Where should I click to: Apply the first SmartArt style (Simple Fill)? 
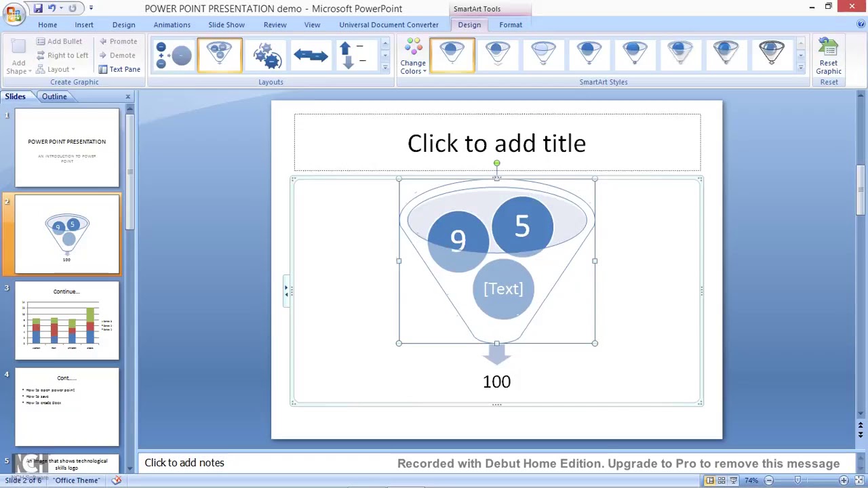(x=452, y=55)
